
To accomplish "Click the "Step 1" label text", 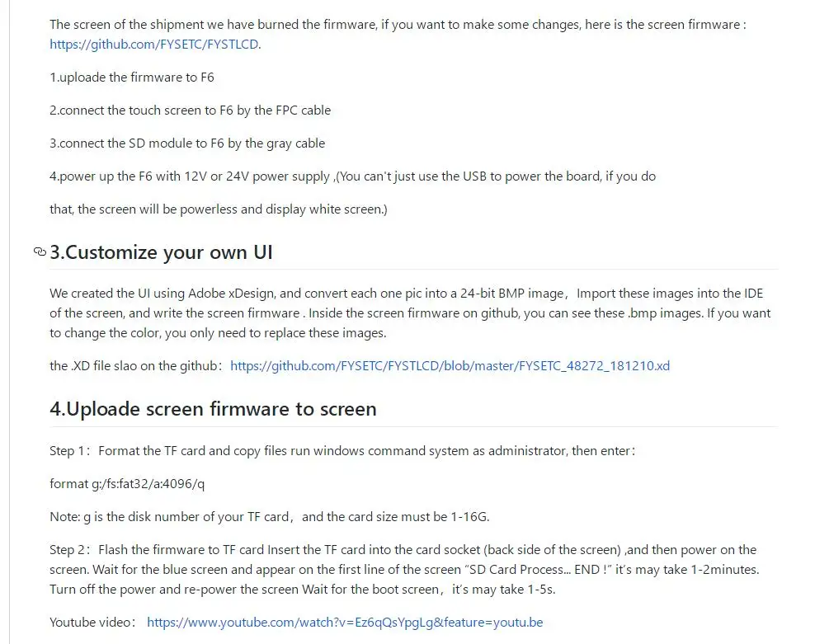I will 70,451.
